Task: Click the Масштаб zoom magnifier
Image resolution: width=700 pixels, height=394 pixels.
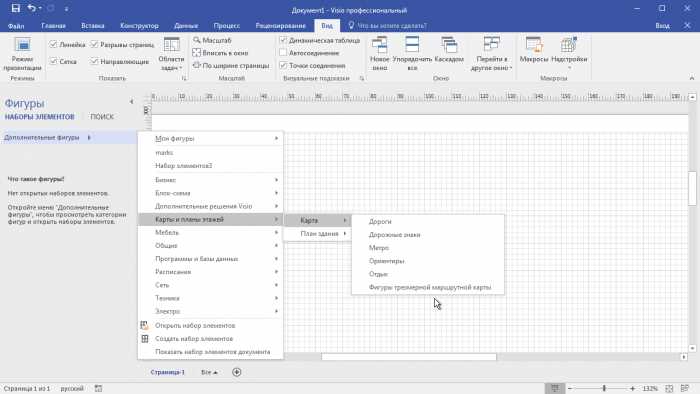Action: [196, 40]
